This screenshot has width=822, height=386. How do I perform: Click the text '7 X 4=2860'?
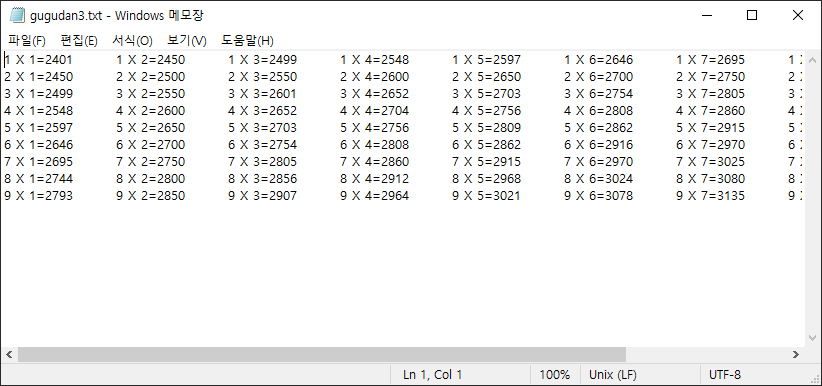coord(374,162)
